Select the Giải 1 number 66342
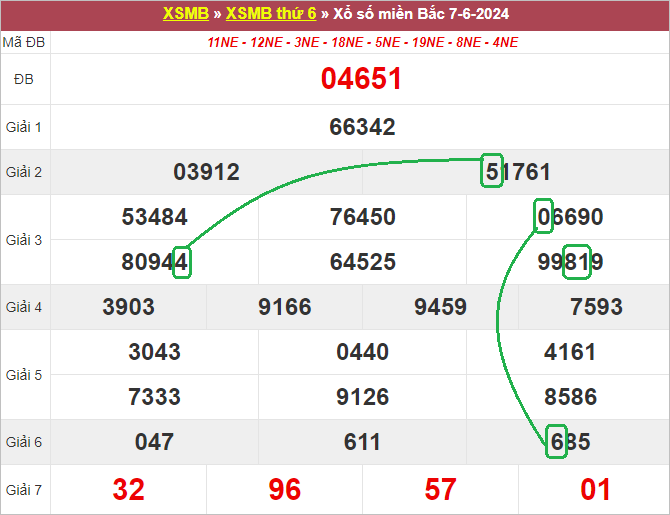 tap(361, 127)
